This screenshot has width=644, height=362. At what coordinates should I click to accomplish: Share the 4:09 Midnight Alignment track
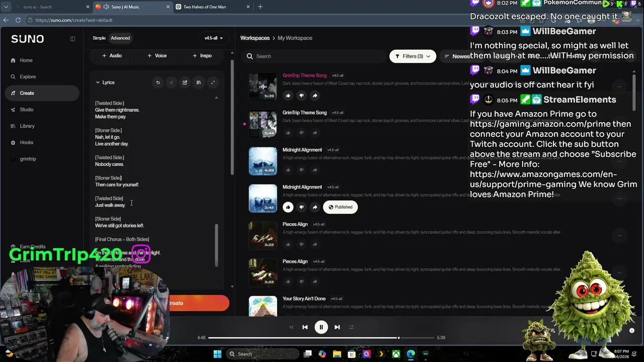point(315,170)
